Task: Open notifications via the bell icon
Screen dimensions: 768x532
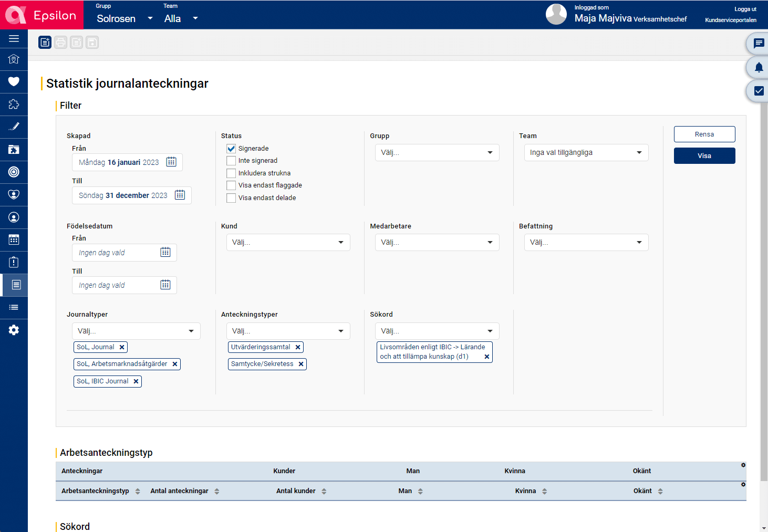Action: (x=758, y=67)
